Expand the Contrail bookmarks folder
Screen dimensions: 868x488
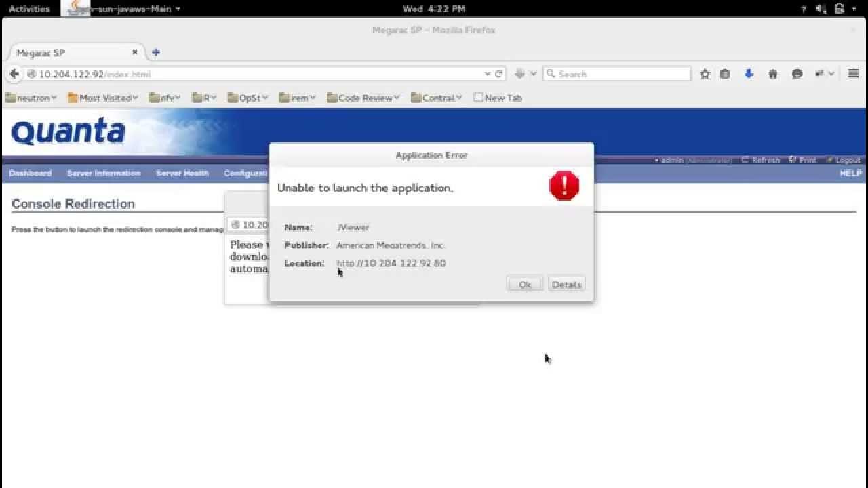pyautogui.click(x=436, y=98)
